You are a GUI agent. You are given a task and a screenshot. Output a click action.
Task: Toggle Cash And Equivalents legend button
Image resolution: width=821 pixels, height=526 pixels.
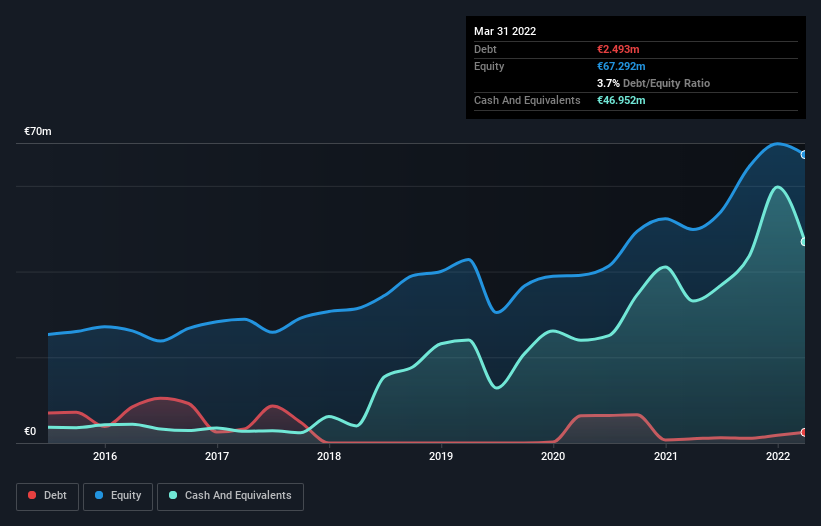[x=230, y=496]
